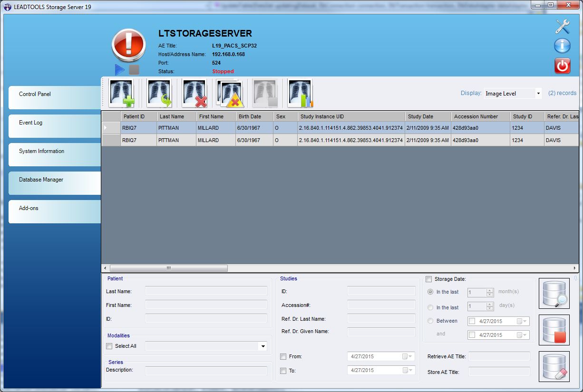Expand the Modalities combo box
The image size is (583, 392).
point(263,346)
